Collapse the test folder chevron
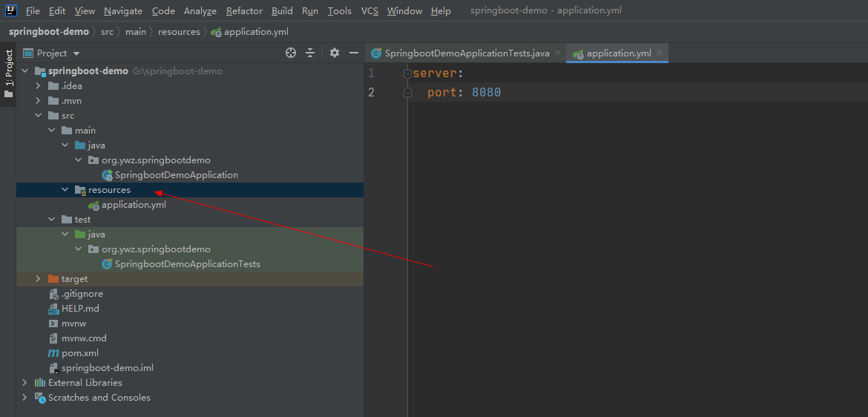This screenshot has width=868, height=417. [51, 220]
